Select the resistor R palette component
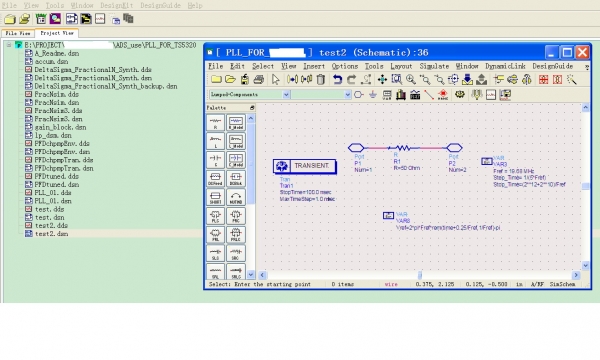 click(x=215, y=123)
